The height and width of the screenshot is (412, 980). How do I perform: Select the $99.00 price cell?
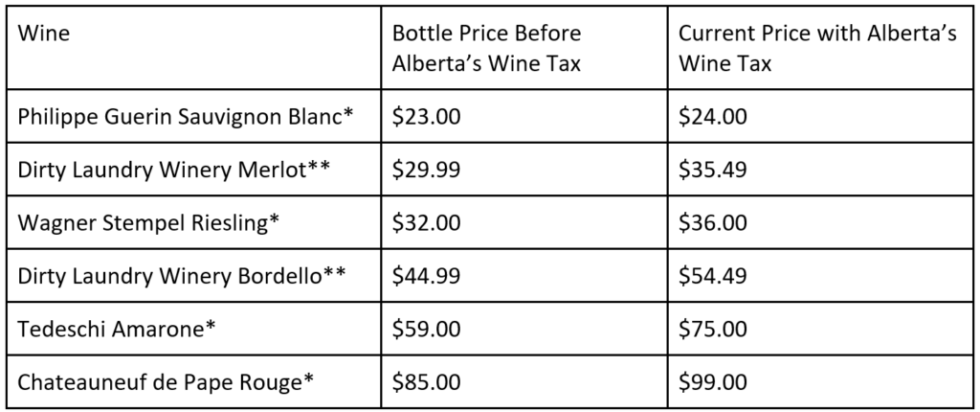[x=712, y=382]
